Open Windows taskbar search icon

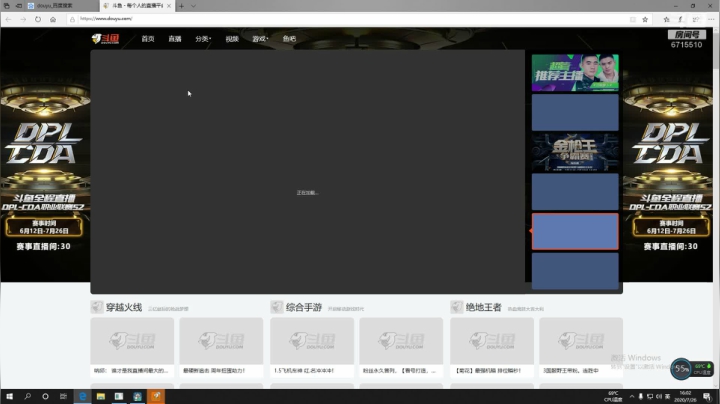pos(28,396)
